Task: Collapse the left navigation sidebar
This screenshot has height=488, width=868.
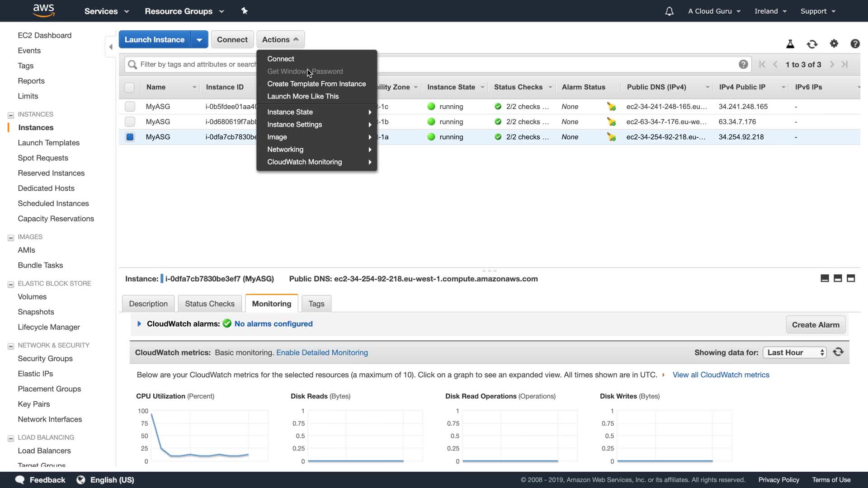Action: click(111, 47)
